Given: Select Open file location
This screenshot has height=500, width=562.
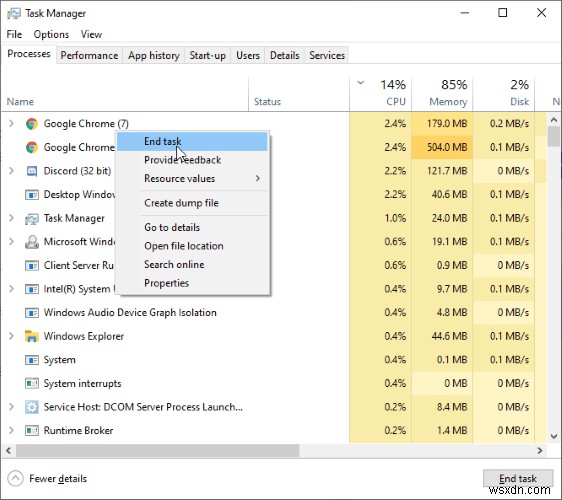Looking at the screenshot, I should tap(192, 246).
